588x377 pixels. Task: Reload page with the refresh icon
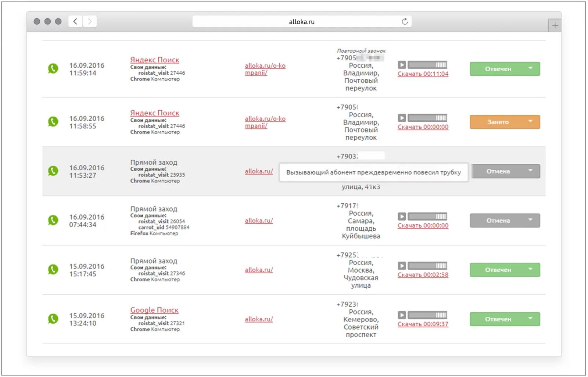[405, 21]
